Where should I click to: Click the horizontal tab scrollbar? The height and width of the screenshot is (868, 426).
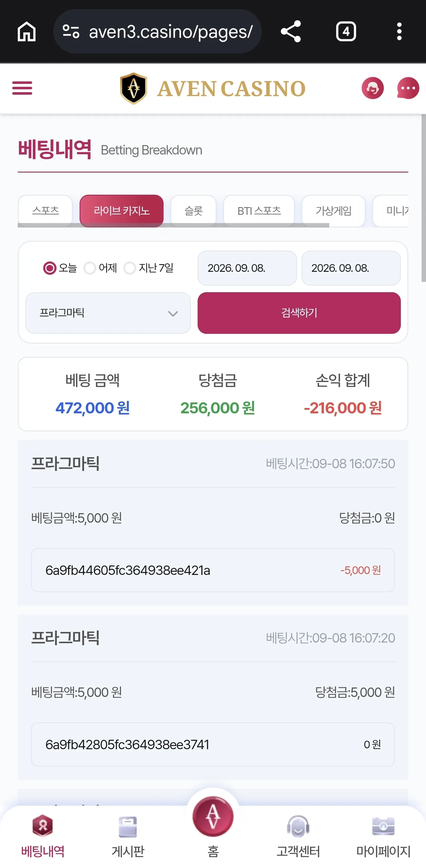173,225
